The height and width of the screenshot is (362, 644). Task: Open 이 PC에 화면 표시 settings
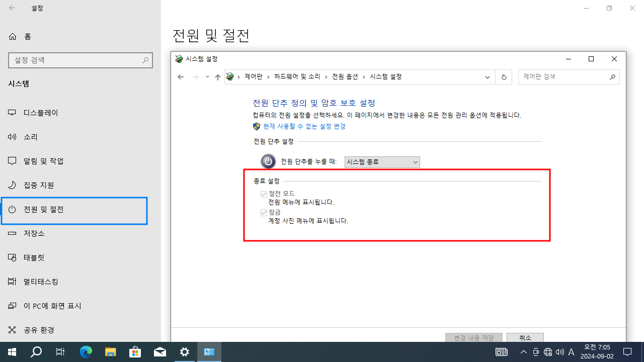[80, 306]
